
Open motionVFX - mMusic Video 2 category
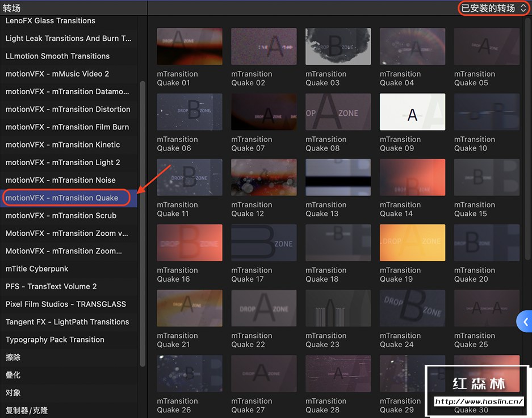(69, 74)
